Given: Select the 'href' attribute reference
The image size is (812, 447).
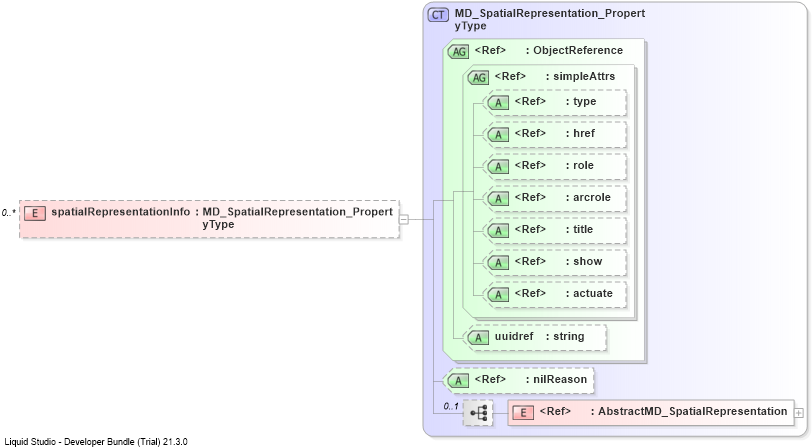Looking at the screenshot, I should point(555,133).
